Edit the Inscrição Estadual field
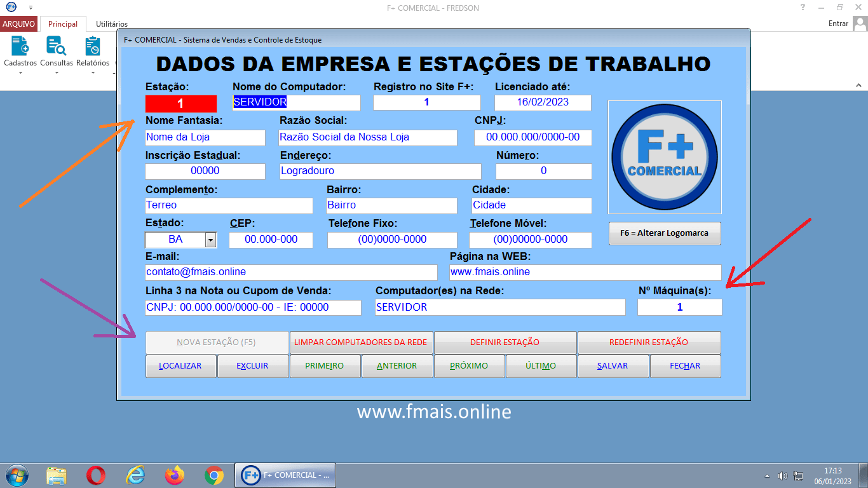This screenshot has width=868, height=488. tap(205, 172)
